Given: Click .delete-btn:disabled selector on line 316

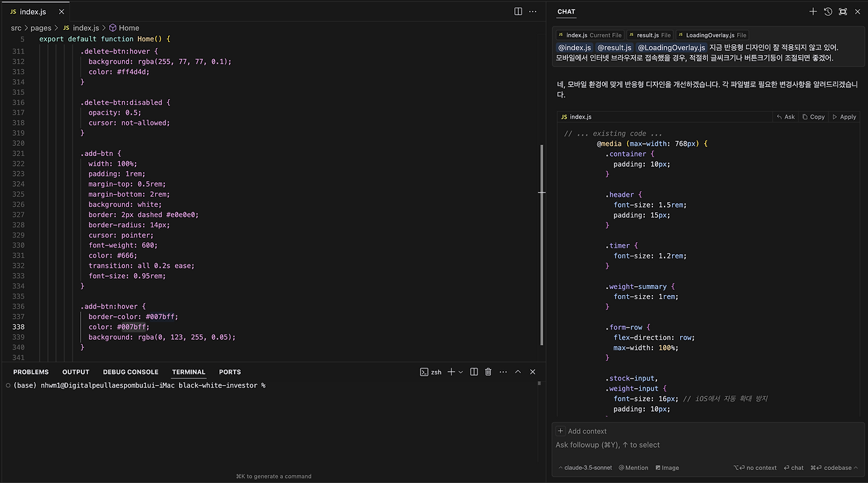Looking at the screenshot, I should pos(125,102).
